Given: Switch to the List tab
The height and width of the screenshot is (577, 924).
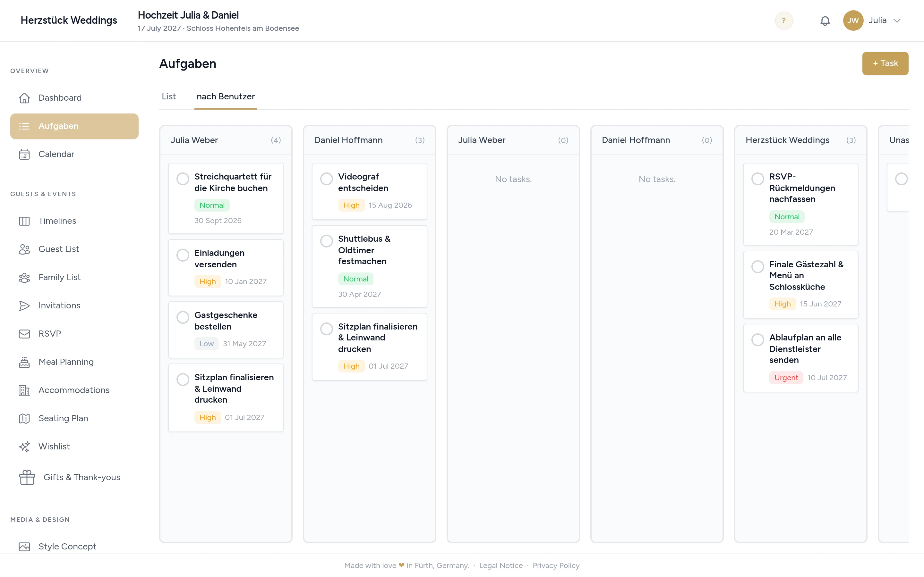Looking at the screenshot, I should (x=169, y=96).
